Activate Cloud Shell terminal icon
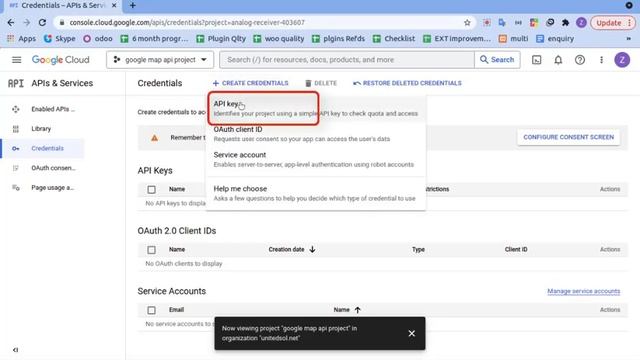 536,60
